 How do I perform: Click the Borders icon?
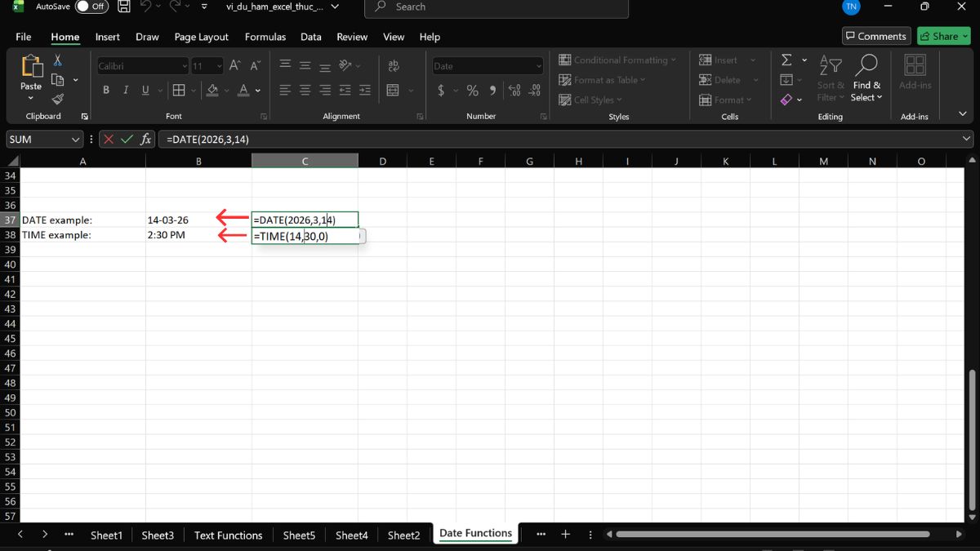point(179,91)
